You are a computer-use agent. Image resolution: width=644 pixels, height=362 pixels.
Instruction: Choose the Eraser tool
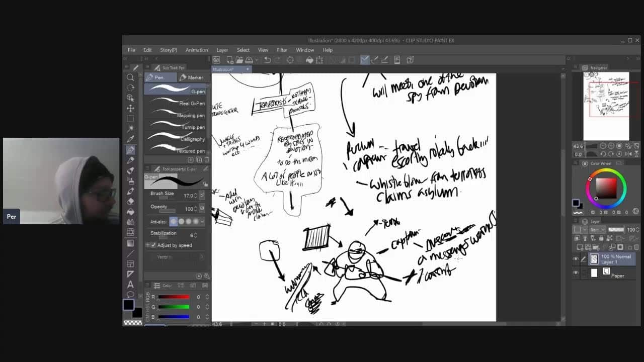point(130,201)
